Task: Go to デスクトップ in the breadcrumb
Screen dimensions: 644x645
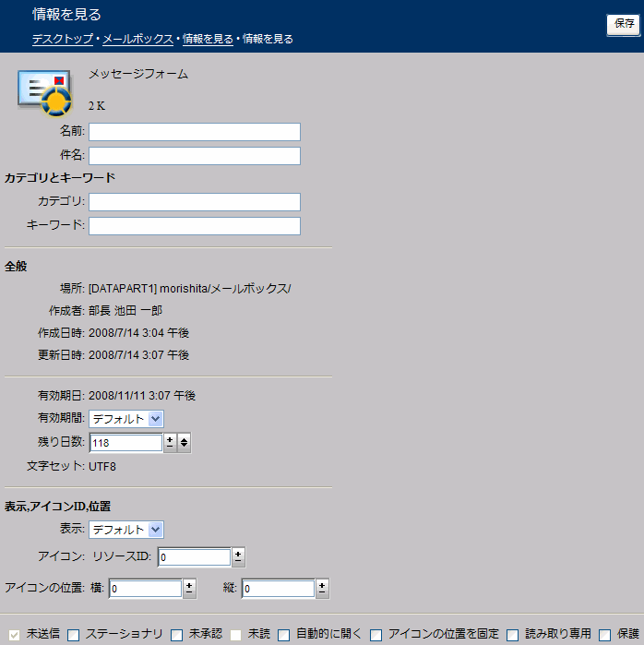Action: click(62, 40)
